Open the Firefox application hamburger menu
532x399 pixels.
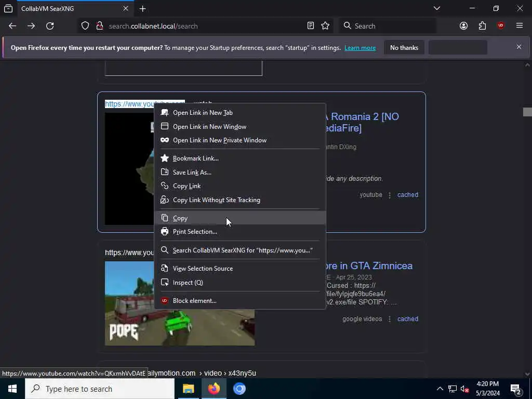tap(520, 26)
